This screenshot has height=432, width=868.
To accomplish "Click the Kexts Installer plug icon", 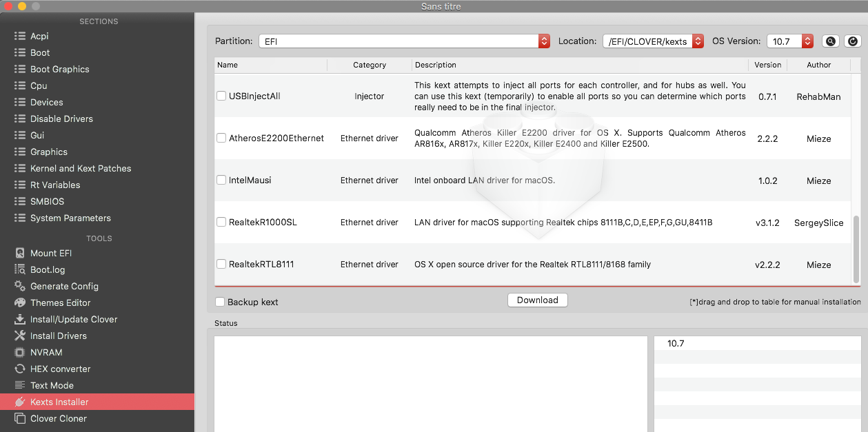I will click(20, 402).
